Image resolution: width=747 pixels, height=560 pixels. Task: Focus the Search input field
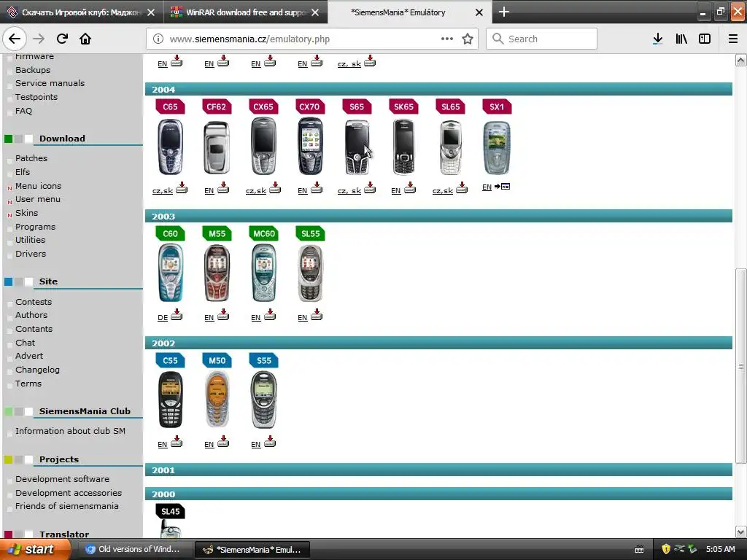coord(542,39)
